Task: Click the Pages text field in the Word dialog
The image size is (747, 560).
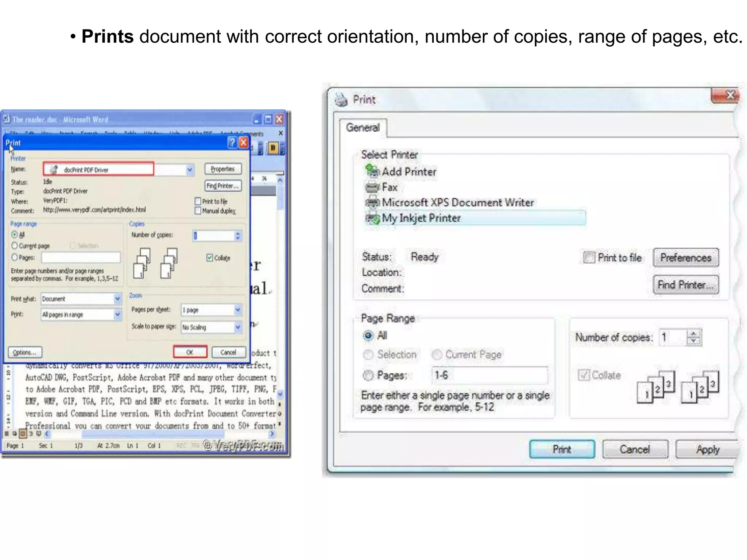Action: click(x=81, y=257)
